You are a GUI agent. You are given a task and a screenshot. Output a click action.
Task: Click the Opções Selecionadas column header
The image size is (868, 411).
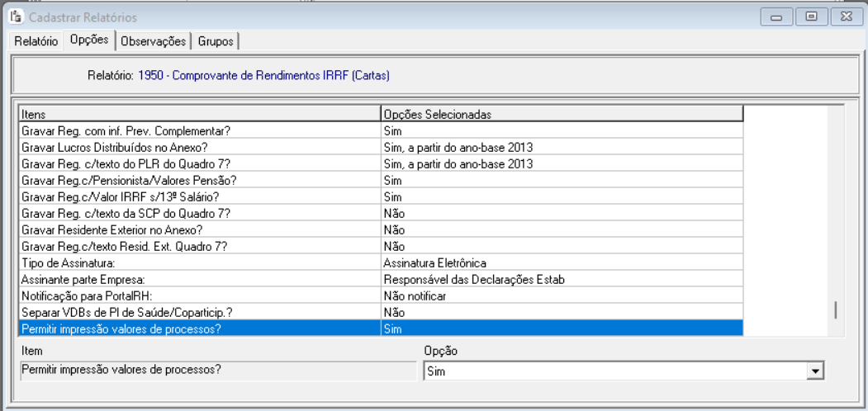point(562,114)
